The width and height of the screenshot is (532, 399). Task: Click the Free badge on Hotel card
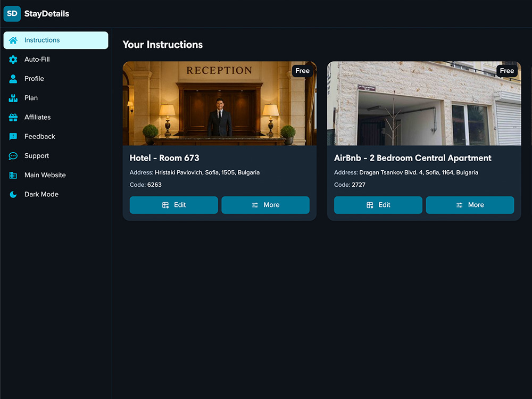click(302, 71)
